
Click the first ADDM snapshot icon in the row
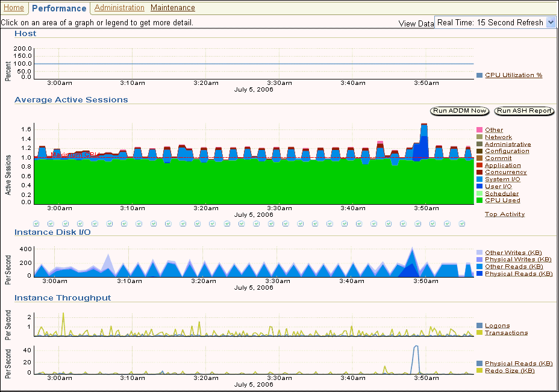(x=36, y=223)
